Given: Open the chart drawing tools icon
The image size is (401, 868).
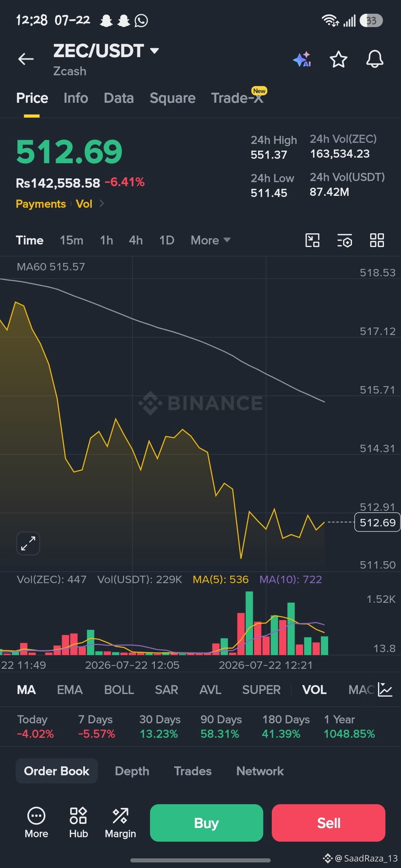Looking at the screenshot, I should (x=312, y=240).
